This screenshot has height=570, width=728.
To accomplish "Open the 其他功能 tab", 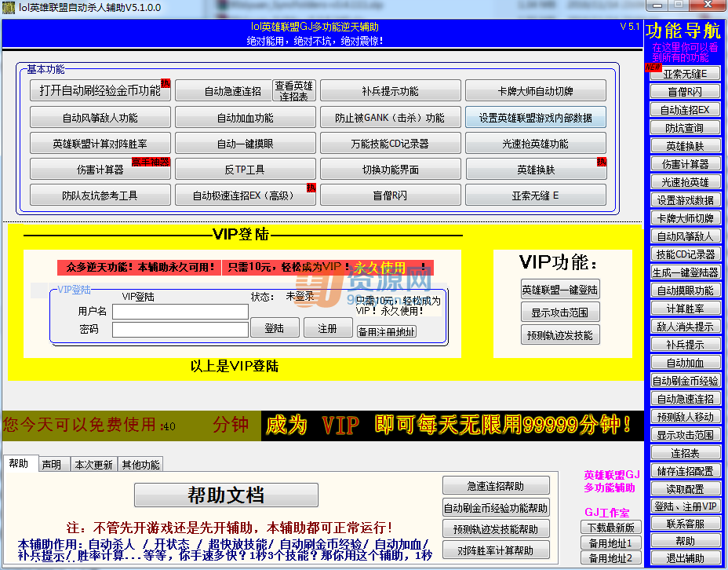I will (140, 465).
